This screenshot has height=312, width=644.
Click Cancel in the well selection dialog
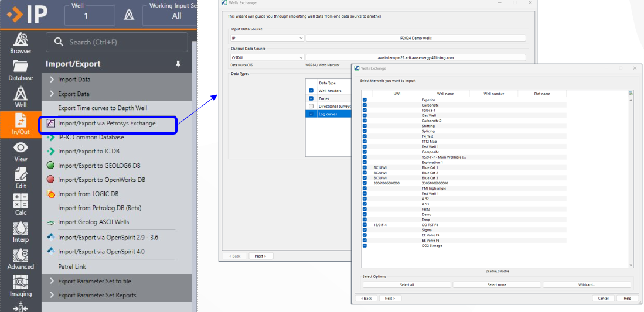point(604,299)
